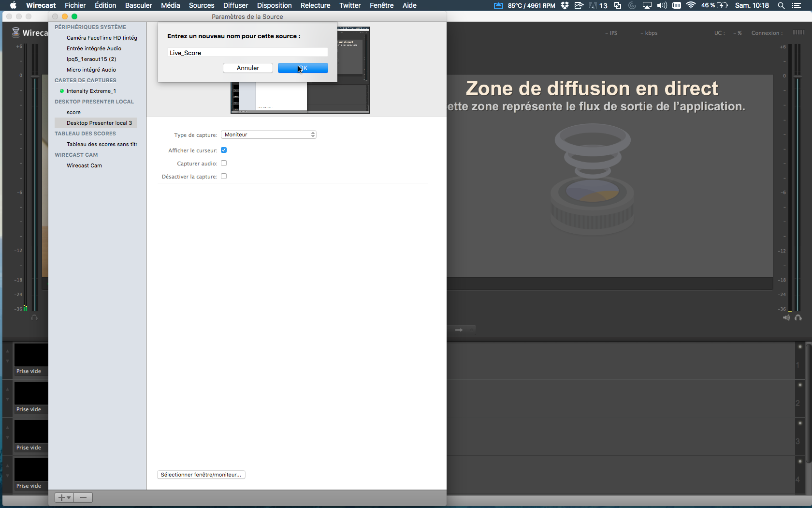
Task: Open the Sources menu
Action: click(201, 5)
